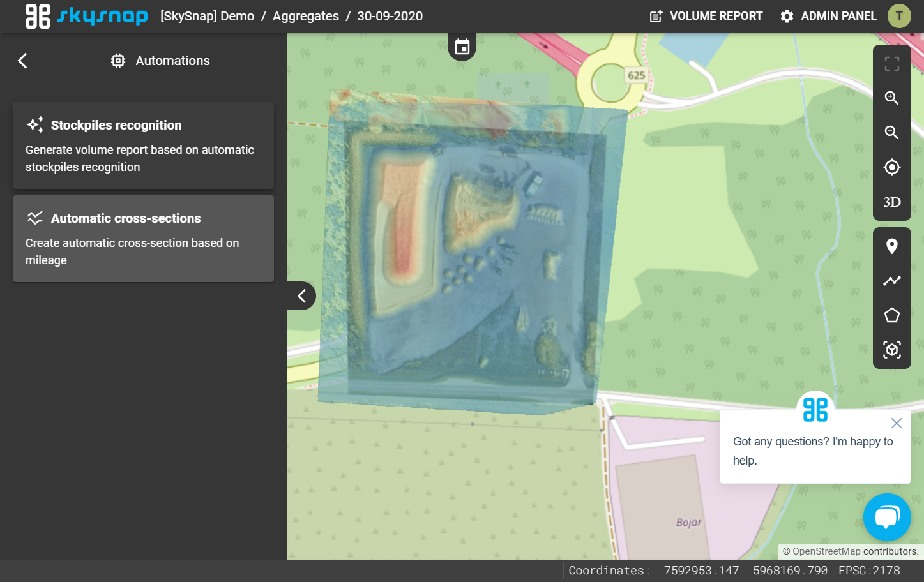The width and height of the screenshot is (924, 582).
Task: Click the Automations panel title
Action: pyautogui.click(x=172, y=61)
